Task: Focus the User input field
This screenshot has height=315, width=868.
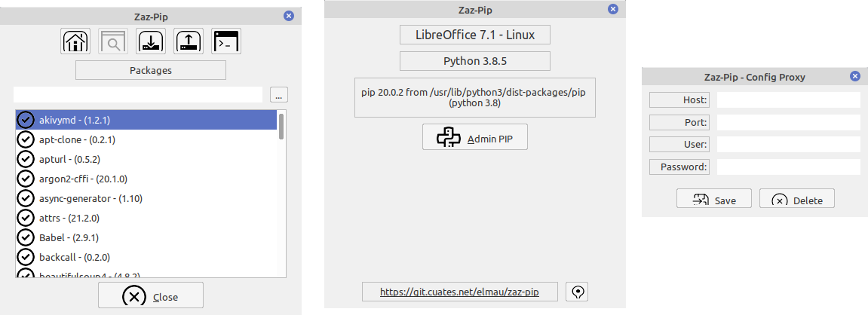Action: (x=788, y=145)
